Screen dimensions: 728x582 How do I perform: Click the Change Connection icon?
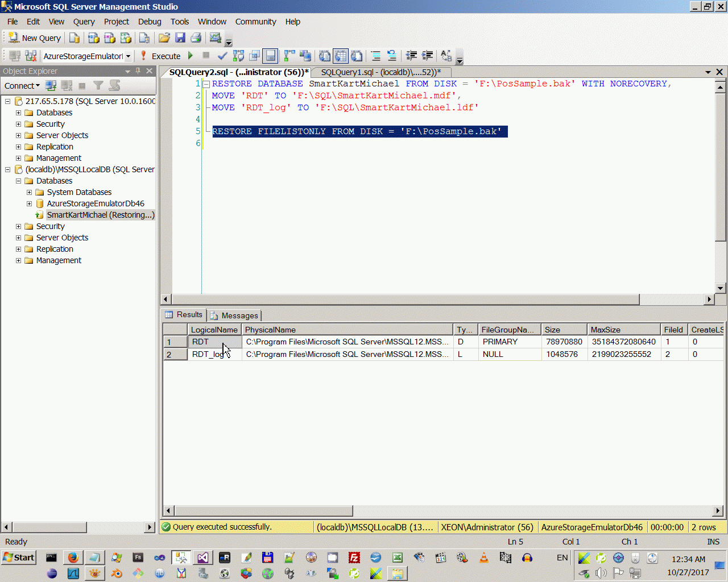pyautogui.click(x=31, y=56)
